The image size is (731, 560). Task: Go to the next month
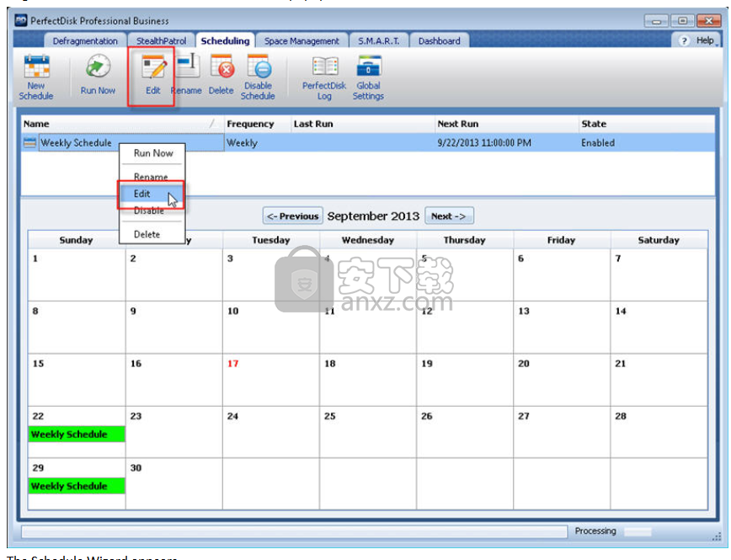(x=449, y=216)
